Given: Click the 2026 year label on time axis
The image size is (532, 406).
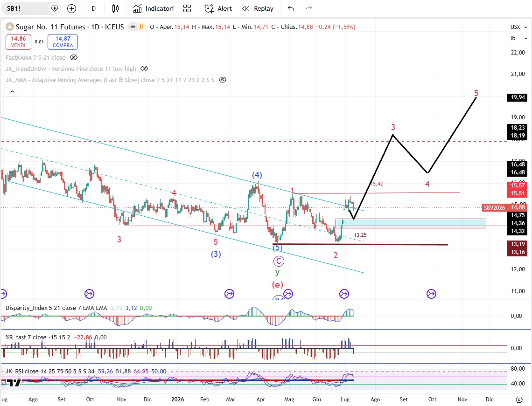Looking at the screenshot, I should pos(178,399).
